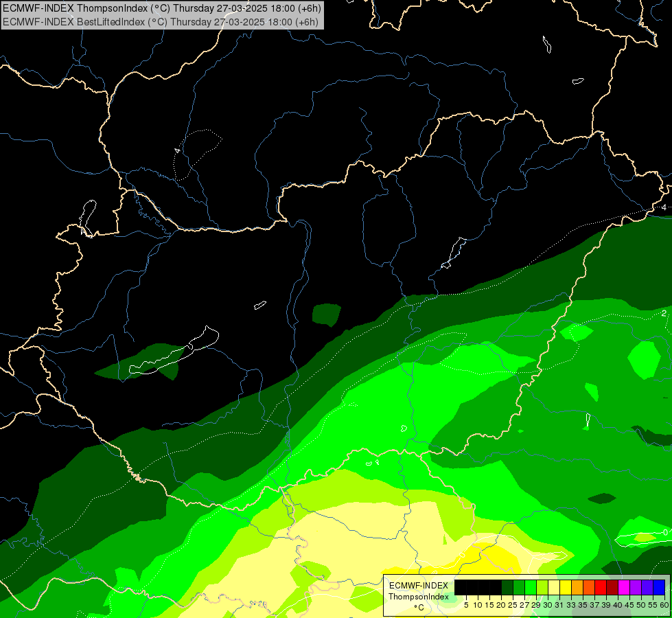Click the legend tick label '40'
The image size is (672, 618).
pyautogui.click(x=618, y=605)
